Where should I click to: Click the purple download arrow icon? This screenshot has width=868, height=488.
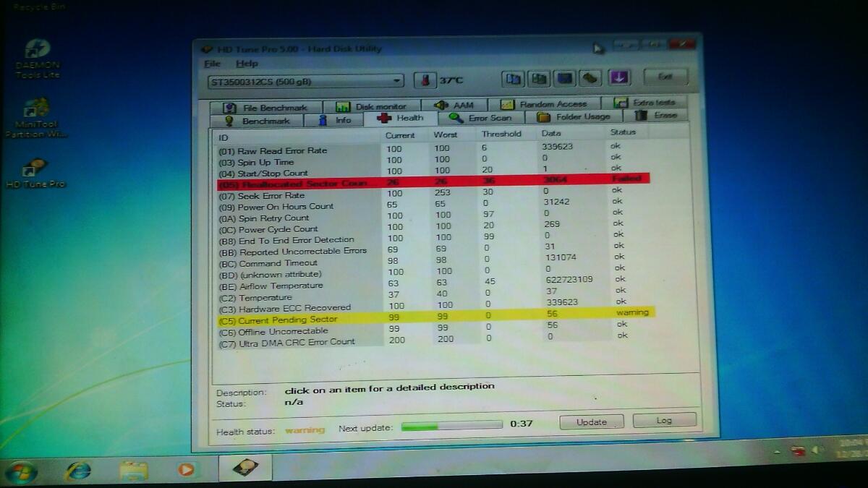pyautogui.click(x=618, y=77)
